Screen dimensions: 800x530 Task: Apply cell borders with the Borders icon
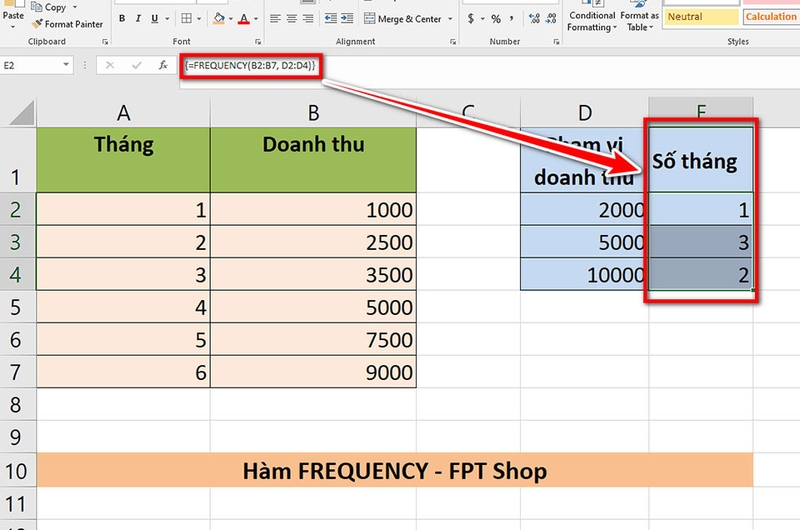click(187, 19)
